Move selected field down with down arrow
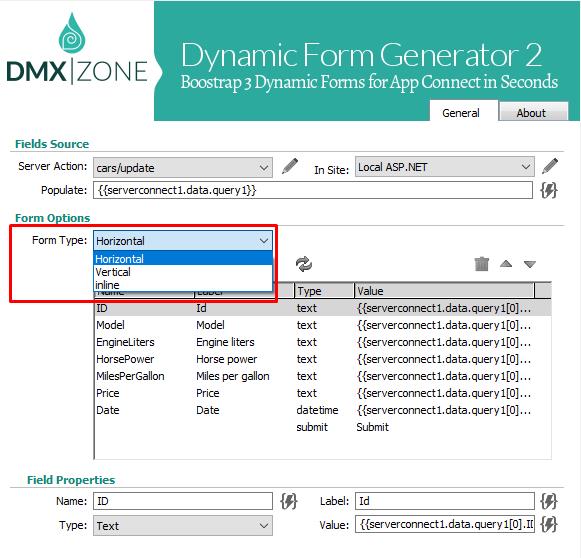The height and width of the screenshot is (558, 581). pos(530,264)
